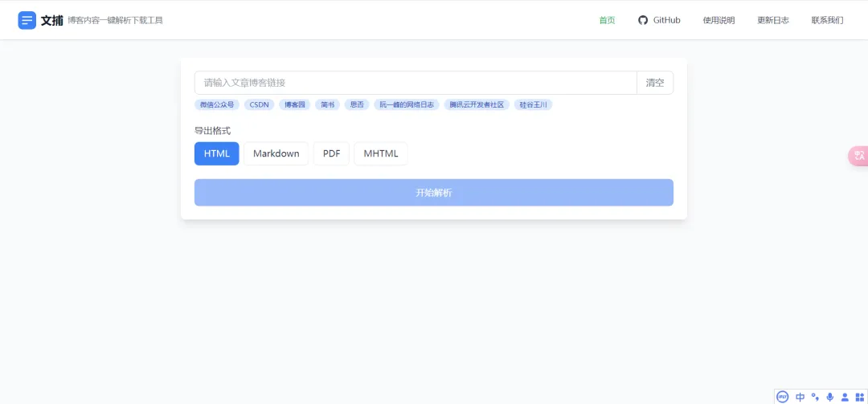Select the 简书 tag
Screen dimensions: 868x404
[328, 104]
